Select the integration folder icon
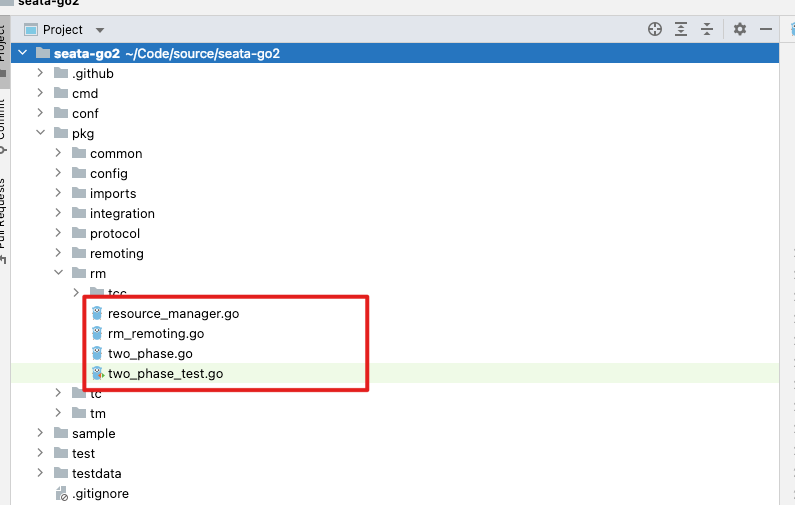 [79, 213]
